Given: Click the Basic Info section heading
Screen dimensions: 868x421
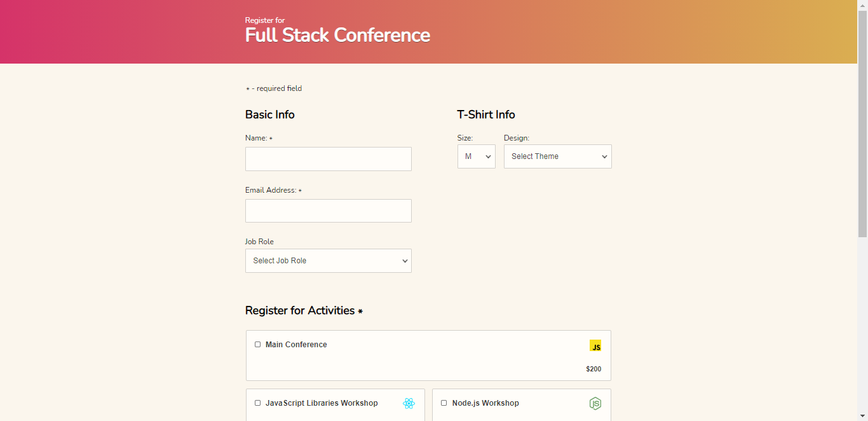Looking at the screenshot, I should pyautogui.click(x=269, y=114).
